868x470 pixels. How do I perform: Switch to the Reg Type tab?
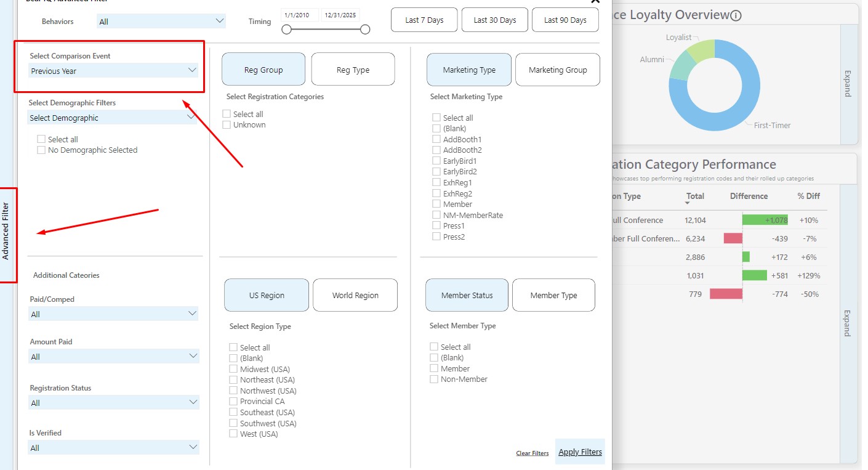353,70
